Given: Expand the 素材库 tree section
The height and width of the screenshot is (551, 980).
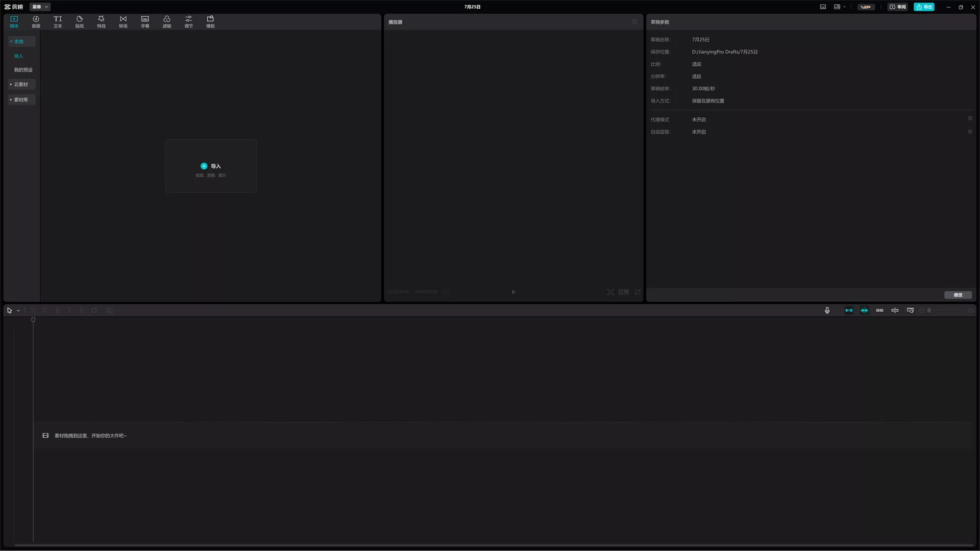Looking at the screenshot, I should coord(21,99).
